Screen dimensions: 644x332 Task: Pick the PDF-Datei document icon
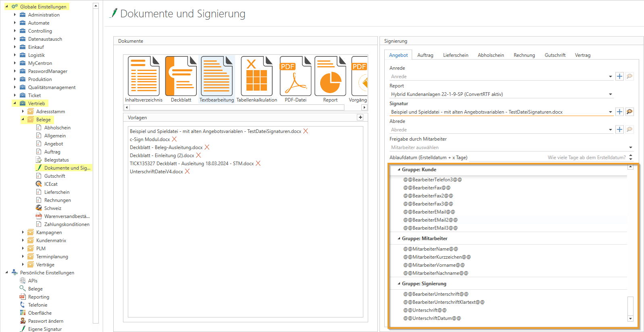click(295, 76)
